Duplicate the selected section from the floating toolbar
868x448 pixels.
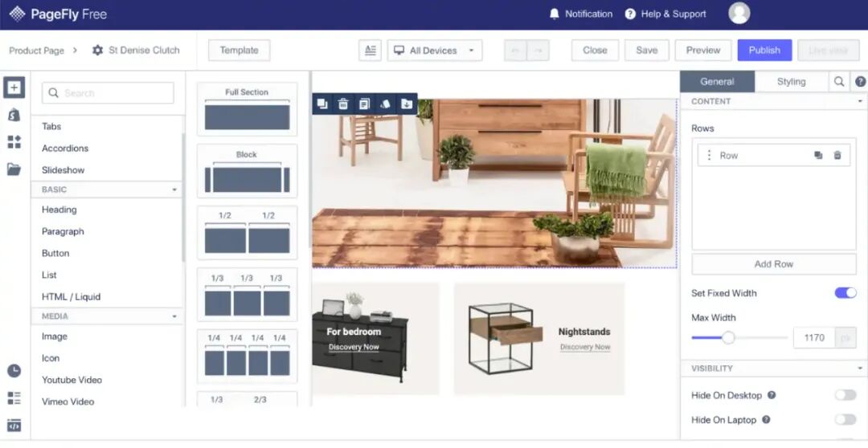322,104
